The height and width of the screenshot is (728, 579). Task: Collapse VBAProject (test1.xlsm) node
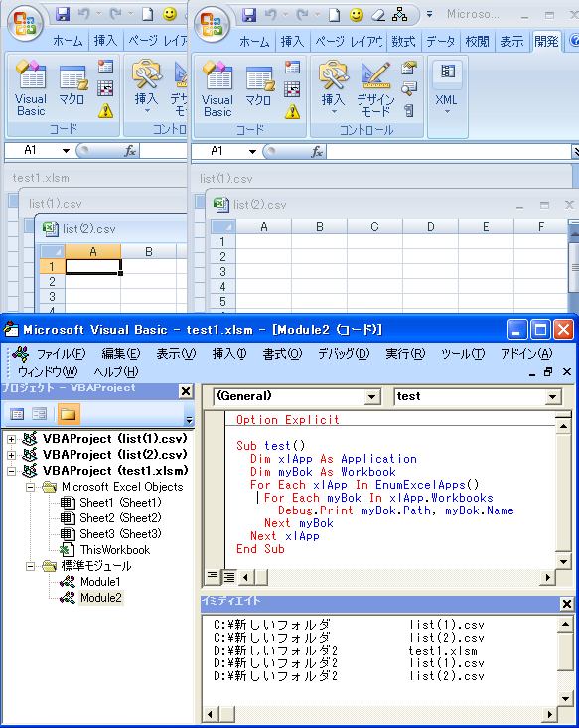[11, 471]
